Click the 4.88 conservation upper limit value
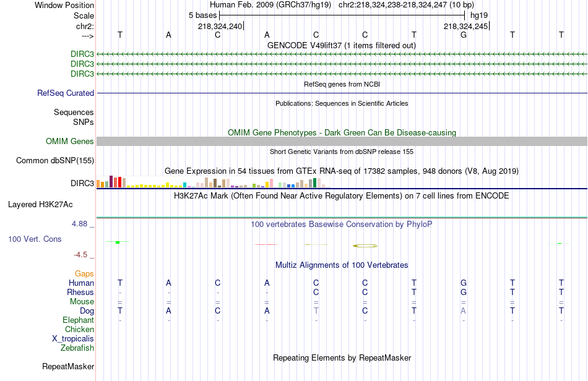 coord(79,224)
